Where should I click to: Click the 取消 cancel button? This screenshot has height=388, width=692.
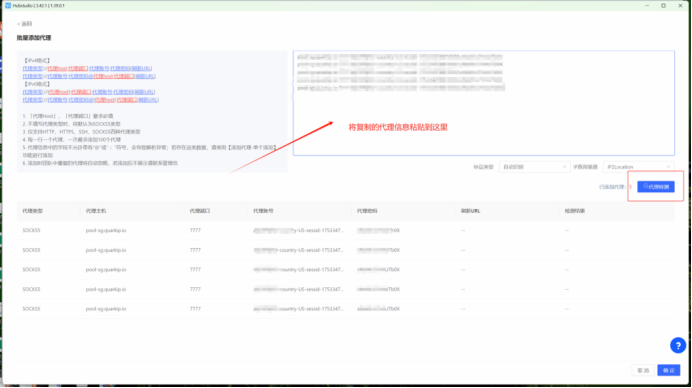(x=643, y=370)
